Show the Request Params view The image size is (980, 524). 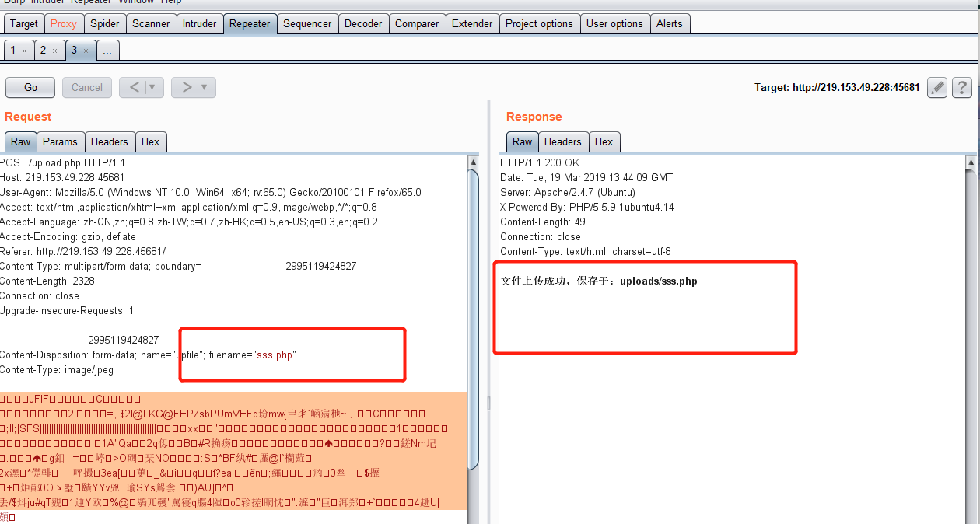coord(60,141)
